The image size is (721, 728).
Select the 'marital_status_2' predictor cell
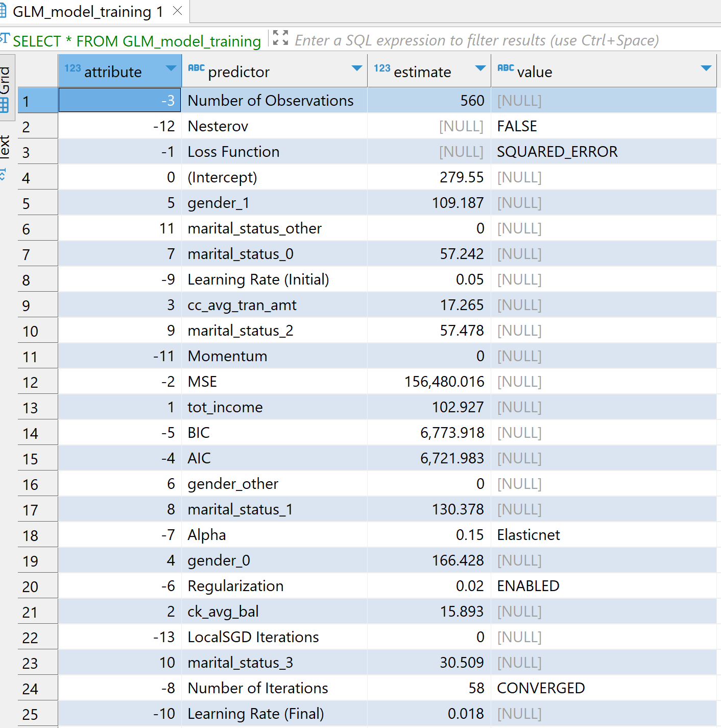[x=275, y=331]
